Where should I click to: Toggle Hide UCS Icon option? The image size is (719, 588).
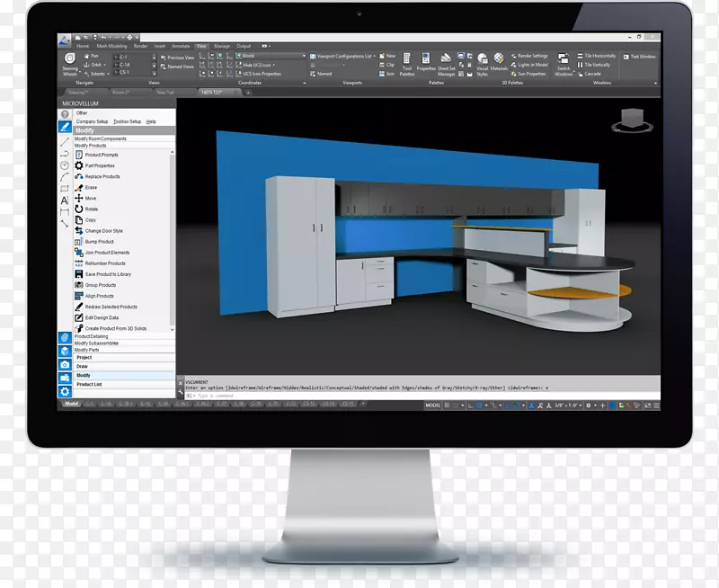pos(259,65)
